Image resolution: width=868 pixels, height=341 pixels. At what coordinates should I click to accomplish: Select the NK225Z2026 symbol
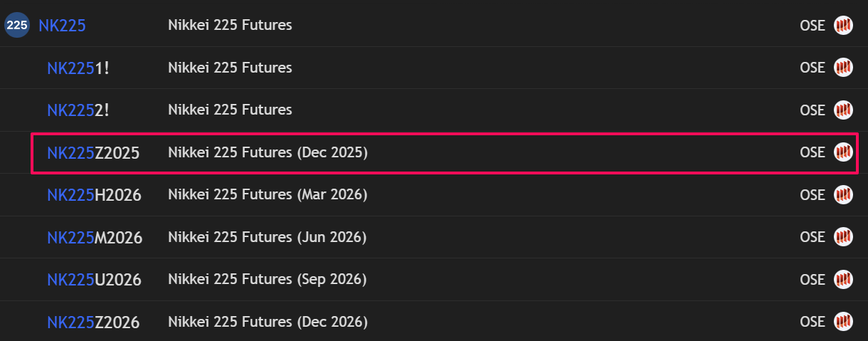(93, 322)
